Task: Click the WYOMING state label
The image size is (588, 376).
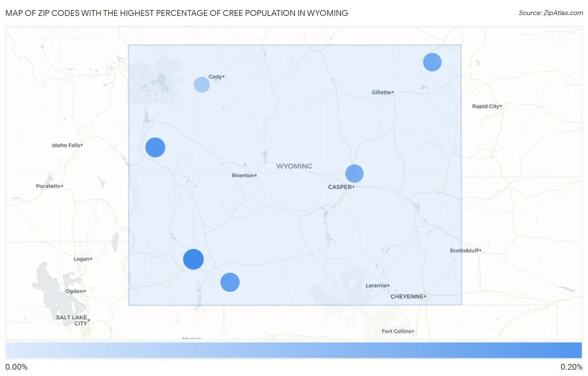Action: coord(294,166)
